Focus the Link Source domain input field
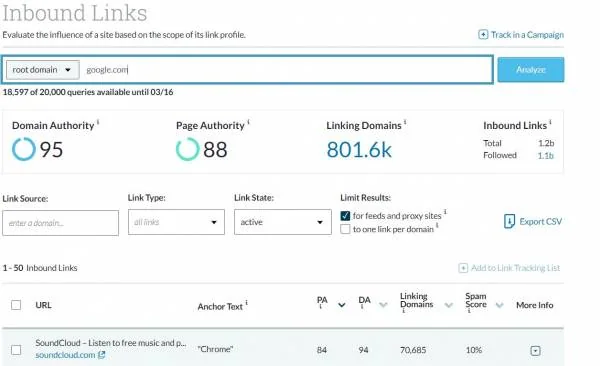This screenshot has height=366, width=600. pos(60,223)
